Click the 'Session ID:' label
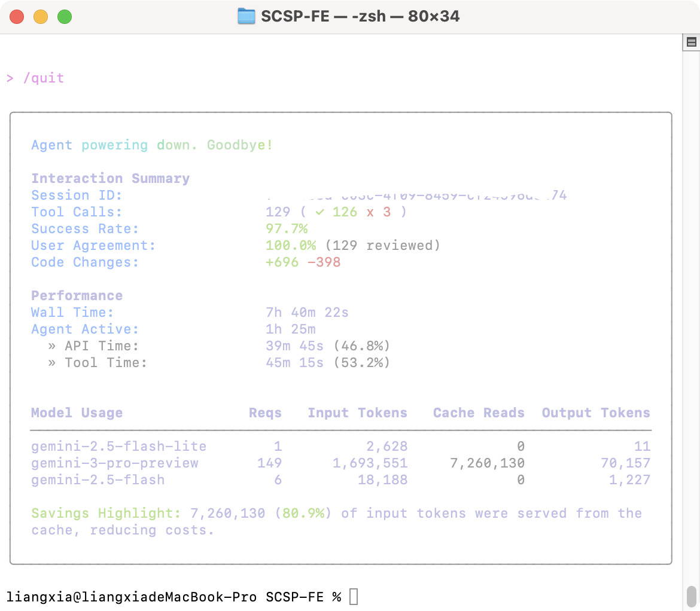 point(77,195)
